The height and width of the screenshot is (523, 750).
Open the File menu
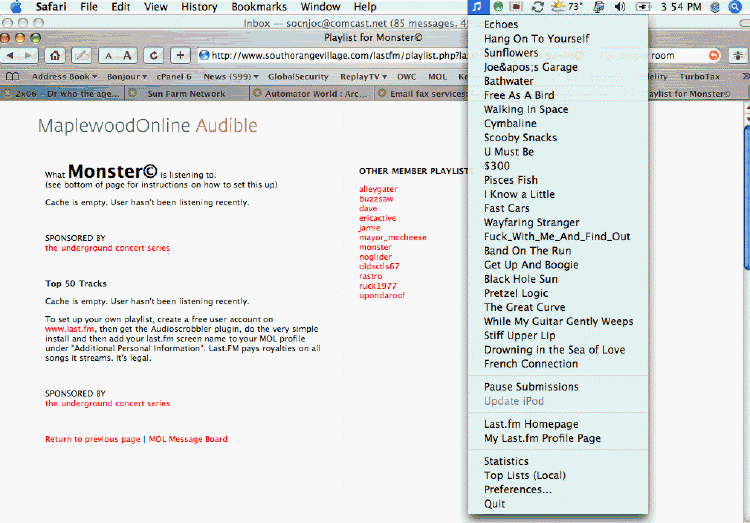[x=89, y=7]
